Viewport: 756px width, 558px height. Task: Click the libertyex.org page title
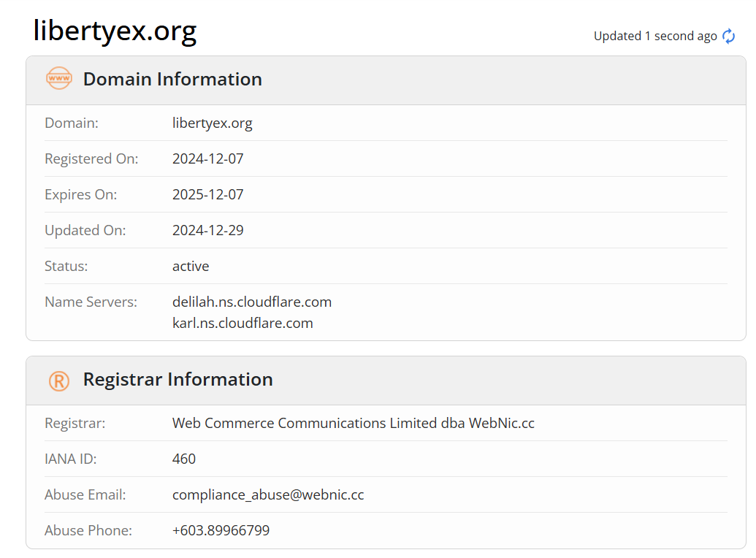pos(115,31)
